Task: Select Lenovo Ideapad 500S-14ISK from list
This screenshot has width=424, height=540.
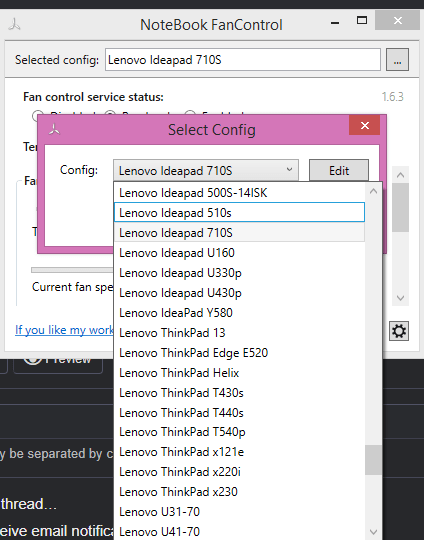Action: (x=239, y=193)
